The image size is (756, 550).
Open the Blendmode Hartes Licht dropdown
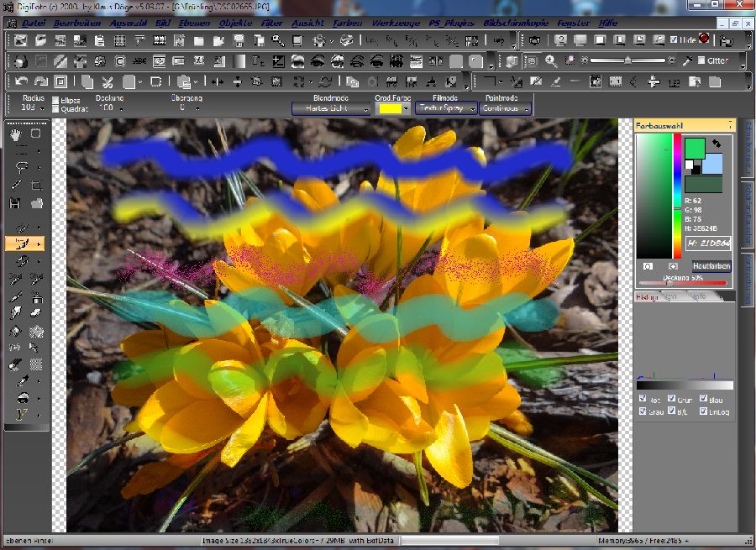pos(331,108)
